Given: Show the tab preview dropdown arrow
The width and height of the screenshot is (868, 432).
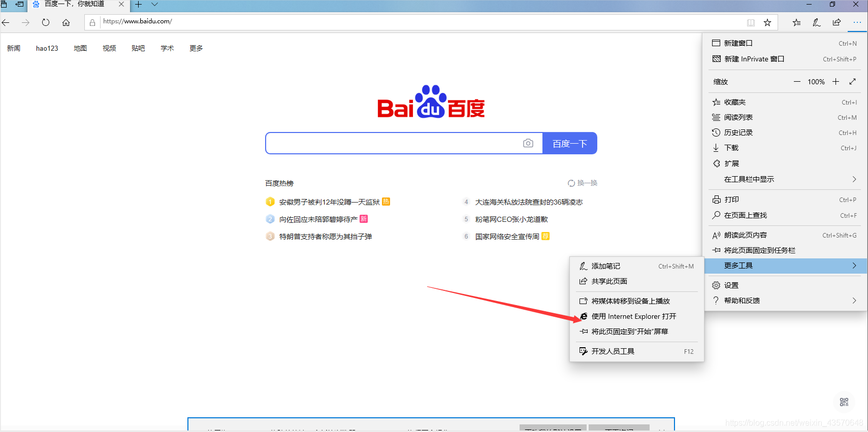Looking at the screenshot, I should coord(154,5).
